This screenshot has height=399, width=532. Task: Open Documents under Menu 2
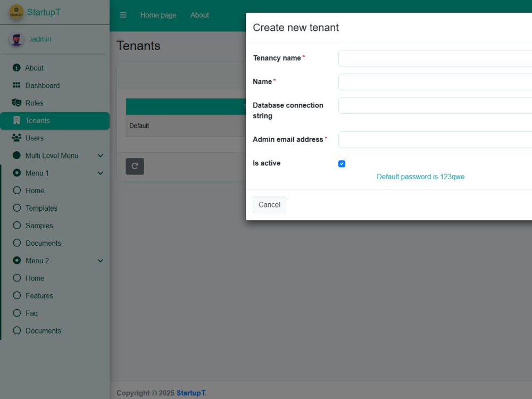click(x=55, y=331)
